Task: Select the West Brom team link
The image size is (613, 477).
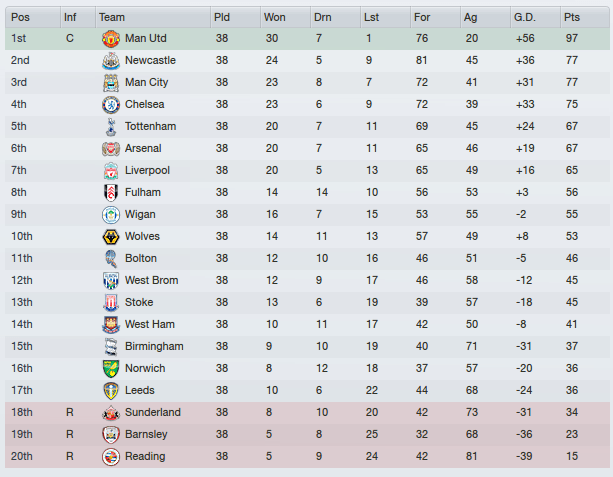Action: pyautogui.click(x=151, y=280)
